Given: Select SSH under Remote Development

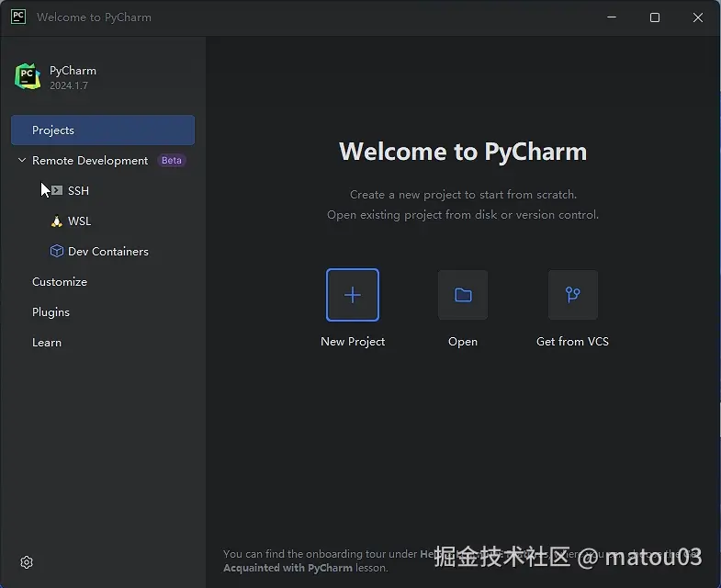Looking at the screenshot, I should 78,190.
